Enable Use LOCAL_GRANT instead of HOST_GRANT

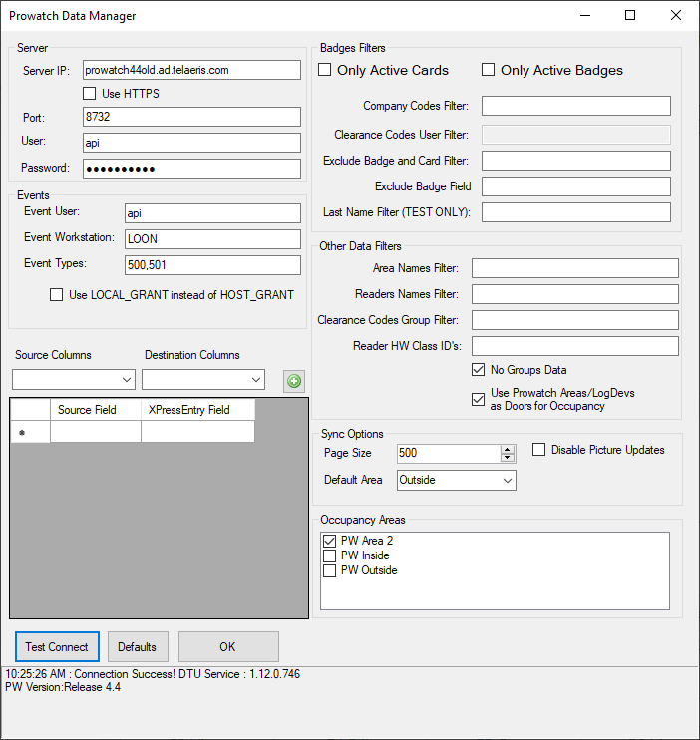pyautogui.click(x=57, y=294)
